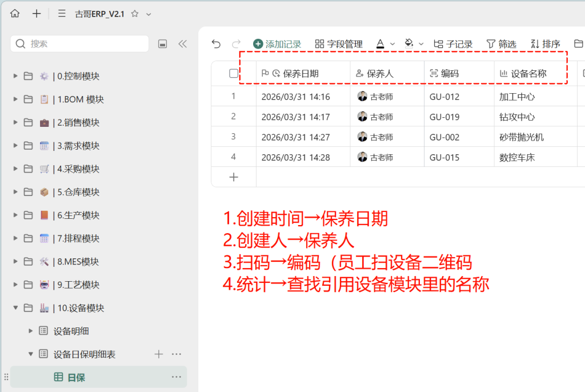The image size is (585, 392).
Task: Click the 5.仓库模块 box icon
Action: click(44, 192)
